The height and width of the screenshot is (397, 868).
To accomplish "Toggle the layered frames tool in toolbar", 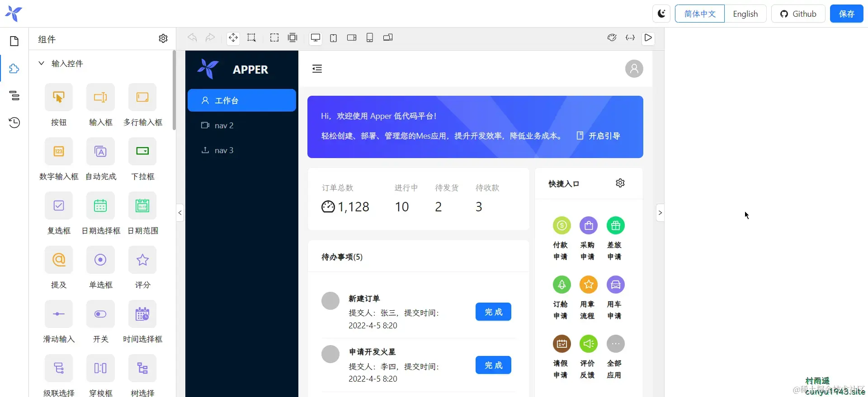I will click(x=292, y=37).
